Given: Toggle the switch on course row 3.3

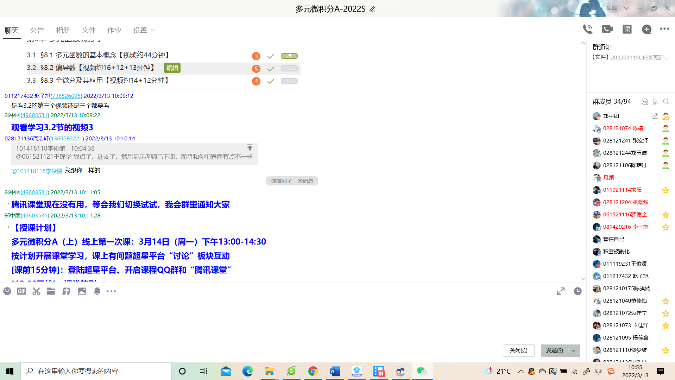Looking at the screenshot, I should pos(289,81).
